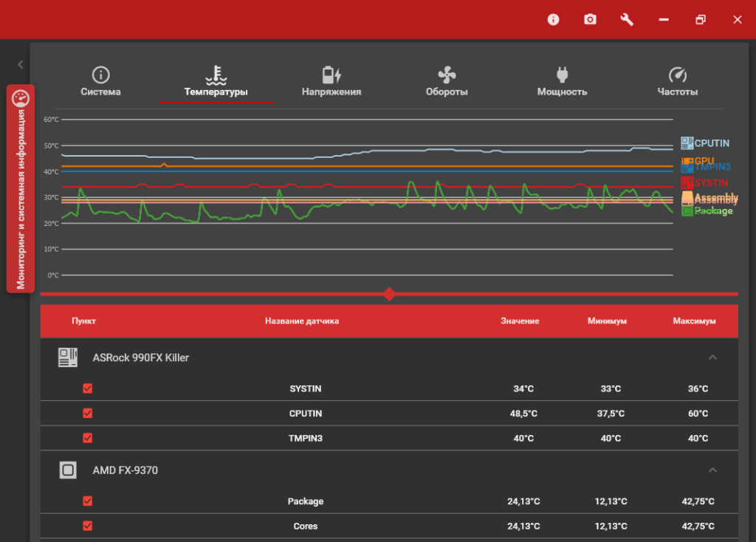Click the red diamond divider handle
This screenshot has height=542, width=756.
point(389,294)
